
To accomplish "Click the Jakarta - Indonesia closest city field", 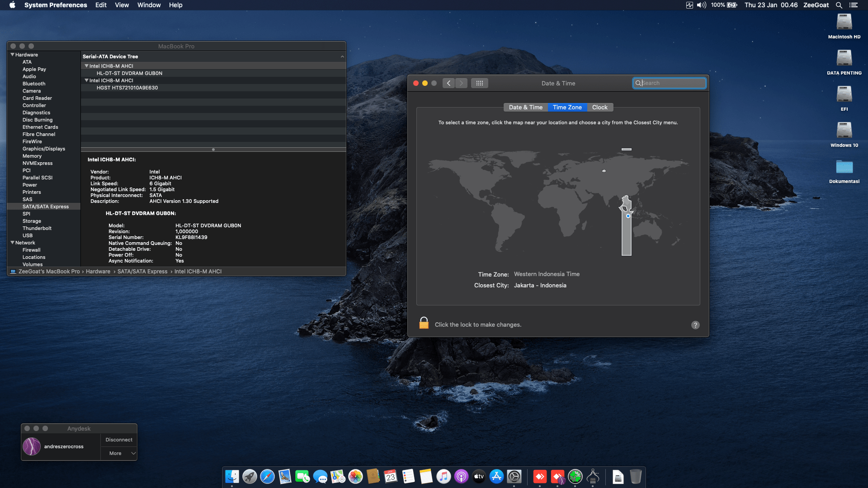I will (x=540, y=286).
